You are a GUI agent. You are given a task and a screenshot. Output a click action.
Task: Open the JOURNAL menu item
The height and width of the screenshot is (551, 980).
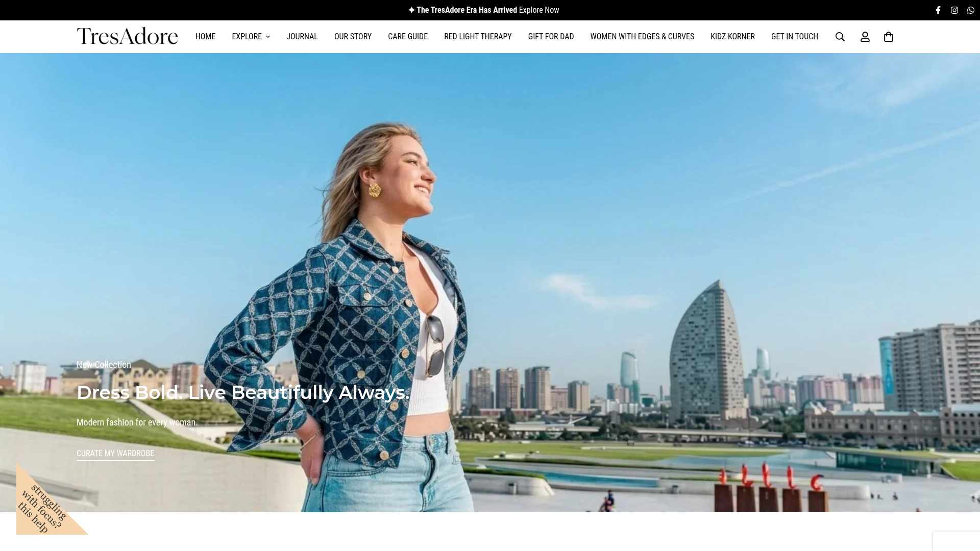302,37
